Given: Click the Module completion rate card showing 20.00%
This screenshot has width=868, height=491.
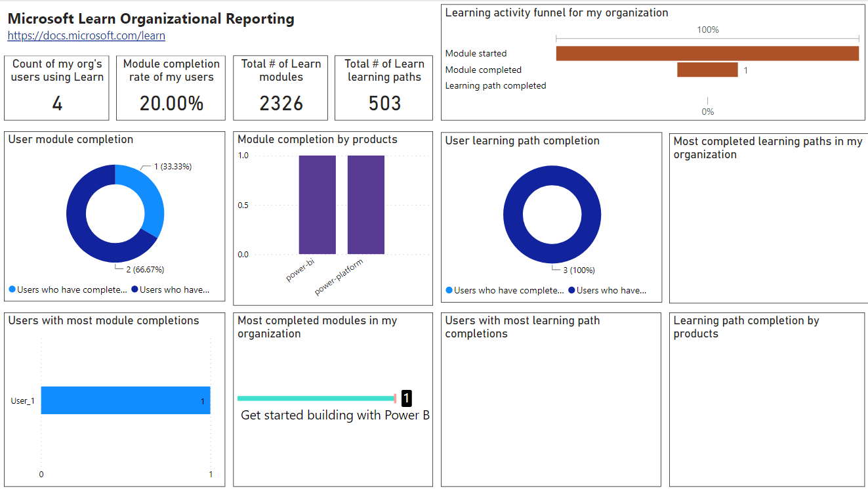Looking at the screenshot, I should tap(170, 88).
